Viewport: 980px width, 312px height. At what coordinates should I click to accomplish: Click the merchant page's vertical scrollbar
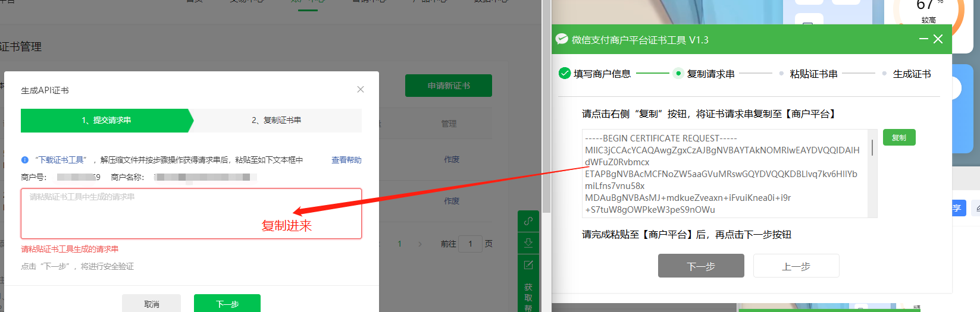point(546,107)
